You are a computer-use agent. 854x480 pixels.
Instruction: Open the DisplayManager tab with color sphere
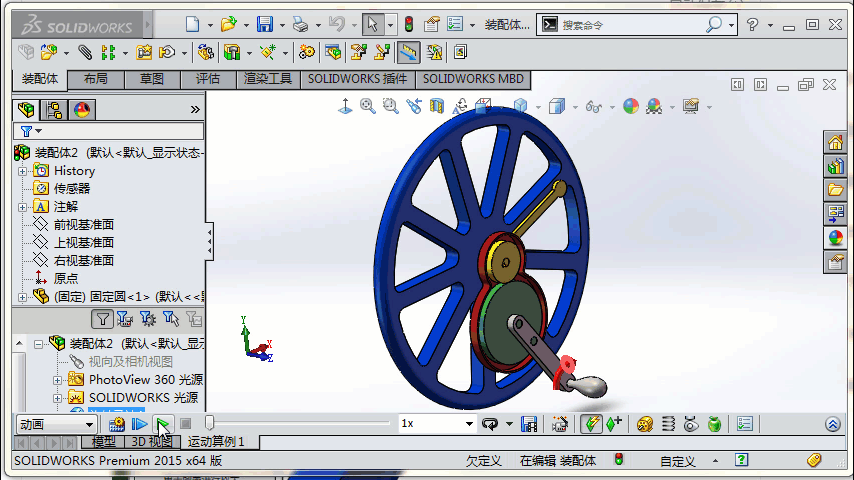click(82, 109)
